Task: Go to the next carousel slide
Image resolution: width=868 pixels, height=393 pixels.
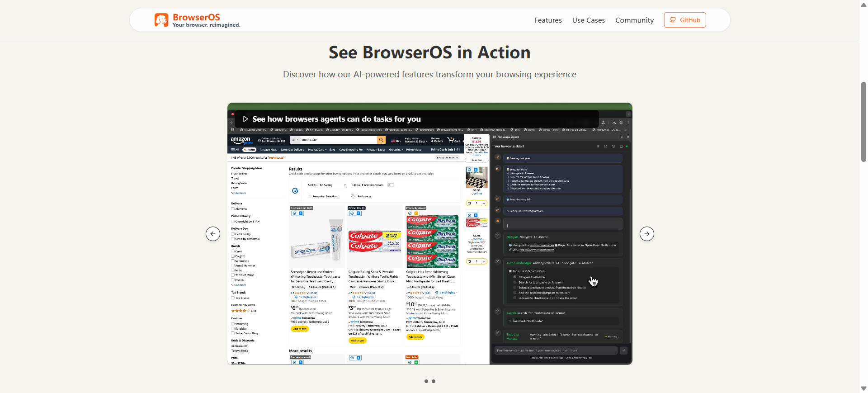Action: (x=647, y=234)
